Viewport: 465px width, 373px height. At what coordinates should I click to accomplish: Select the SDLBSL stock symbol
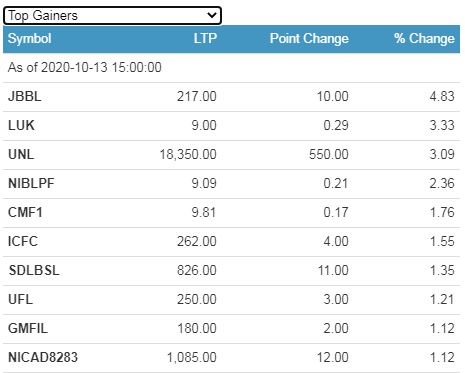[x=34, y=270]
